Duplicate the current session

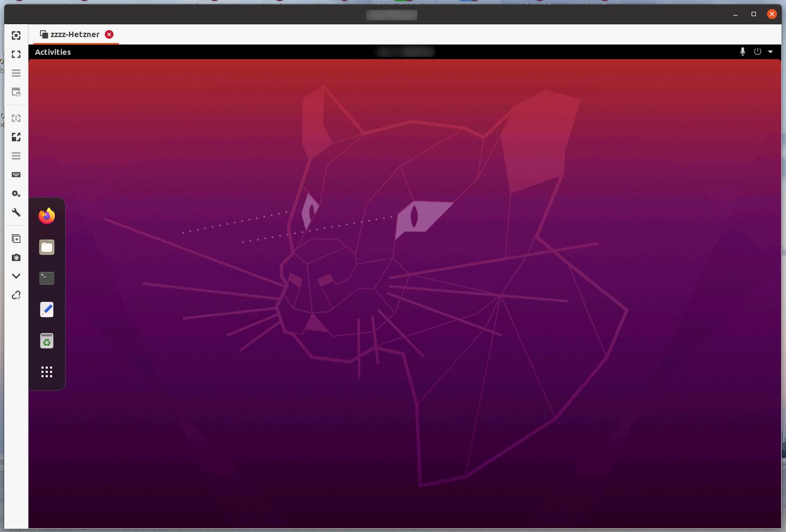16,239
